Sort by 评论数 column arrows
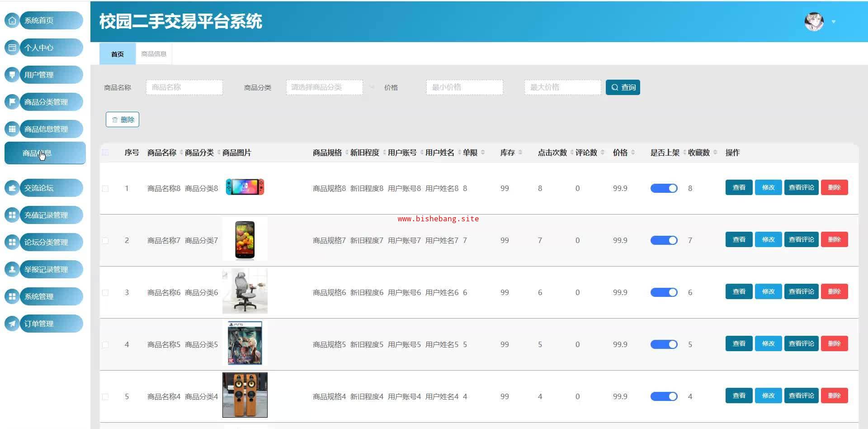The height and width of the screenshot is (429, 868). pyautogui.click(x=602, y=153)
